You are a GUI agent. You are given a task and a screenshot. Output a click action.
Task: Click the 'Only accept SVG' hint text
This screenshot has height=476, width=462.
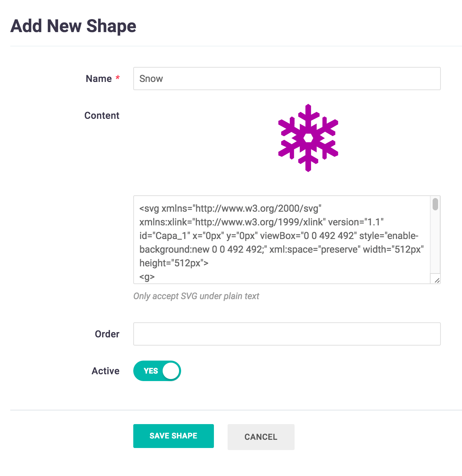point(196,296)
